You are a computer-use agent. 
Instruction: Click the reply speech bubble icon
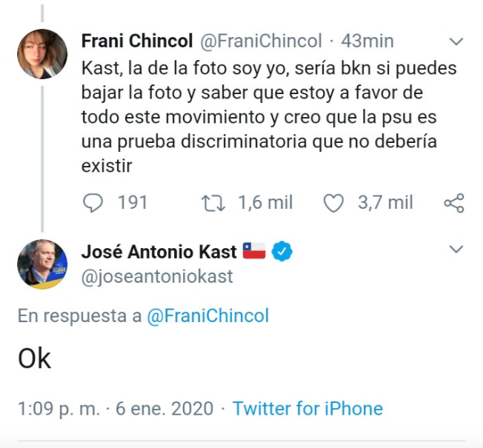point(93,203)
